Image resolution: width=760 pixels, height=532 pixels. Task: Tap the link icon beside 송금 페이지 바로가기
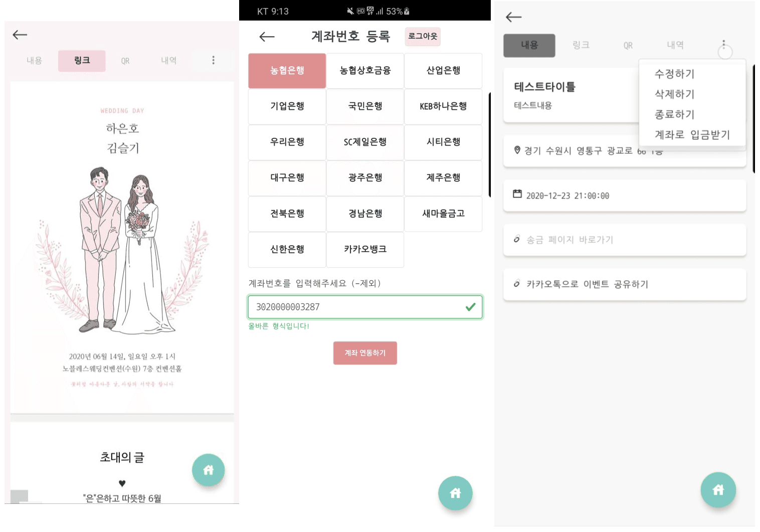point(517,239)
